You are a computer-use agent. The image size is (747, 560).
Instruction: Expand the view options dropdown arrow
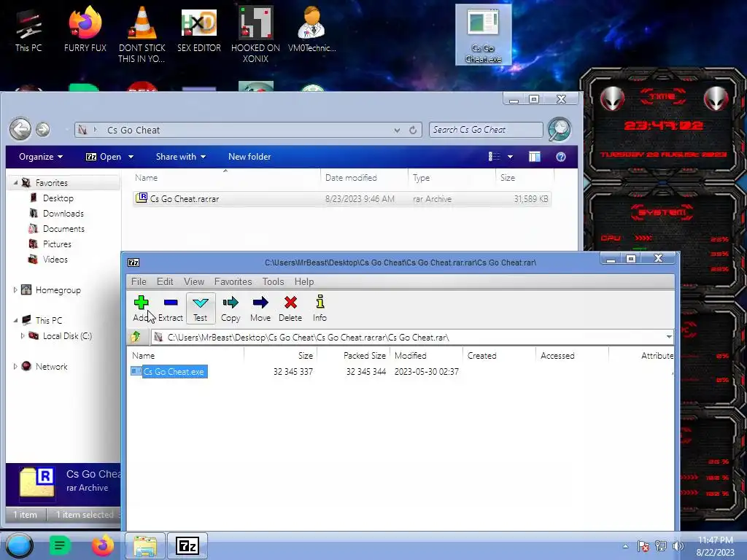510,157
